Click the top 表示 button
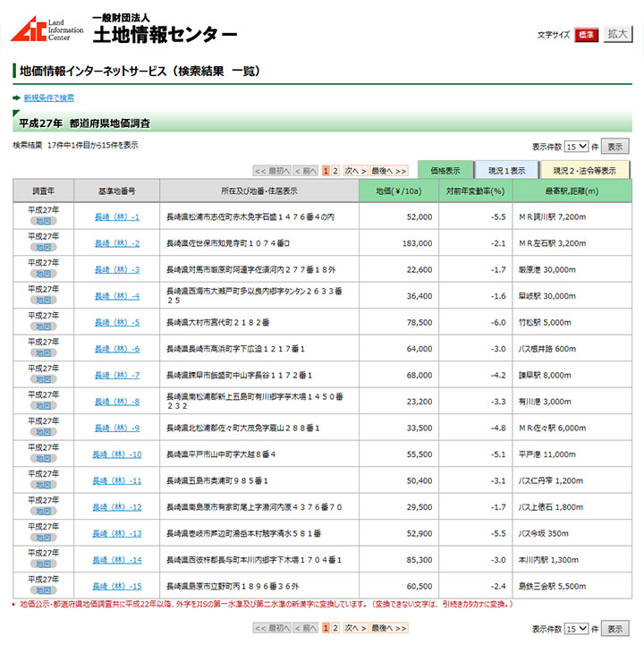Viewport: 644px width, 653px height. 614,147
